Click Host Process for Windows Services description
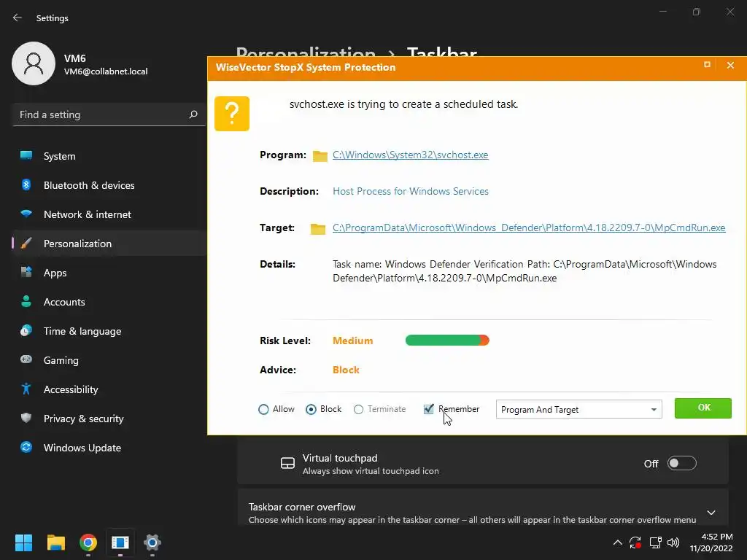 point(411,191)
